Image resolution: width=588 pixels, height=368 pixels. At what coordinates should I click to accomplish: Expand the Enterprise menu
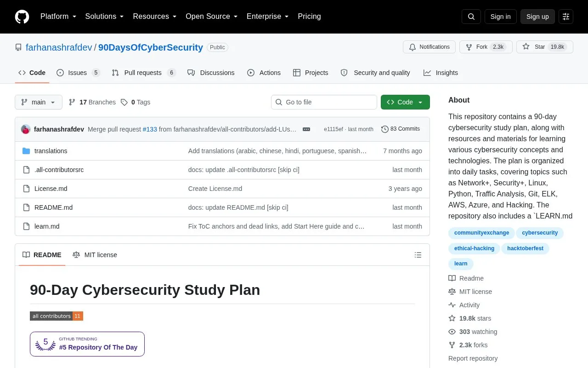[x=268, y=17]
